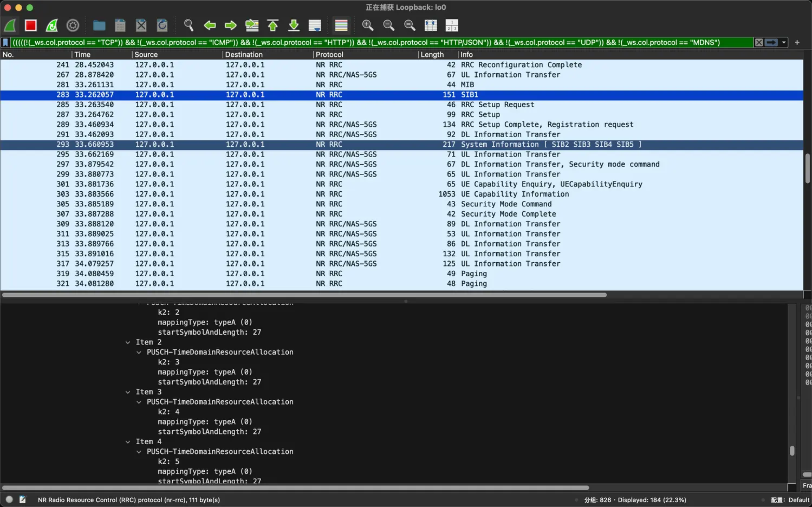
Task: Click packet details horizontal scrollbar
Action: (x=295, y=488)
